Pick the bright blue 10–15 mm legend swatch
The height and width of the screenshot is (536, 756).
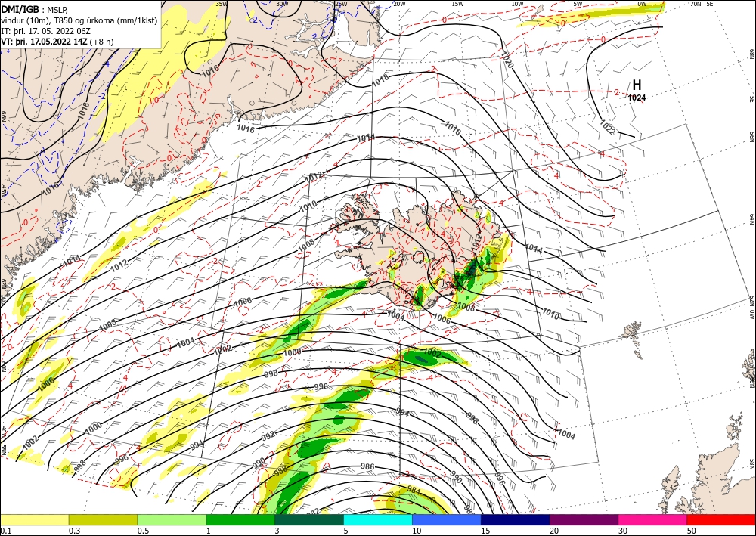(x=447, y=519)
